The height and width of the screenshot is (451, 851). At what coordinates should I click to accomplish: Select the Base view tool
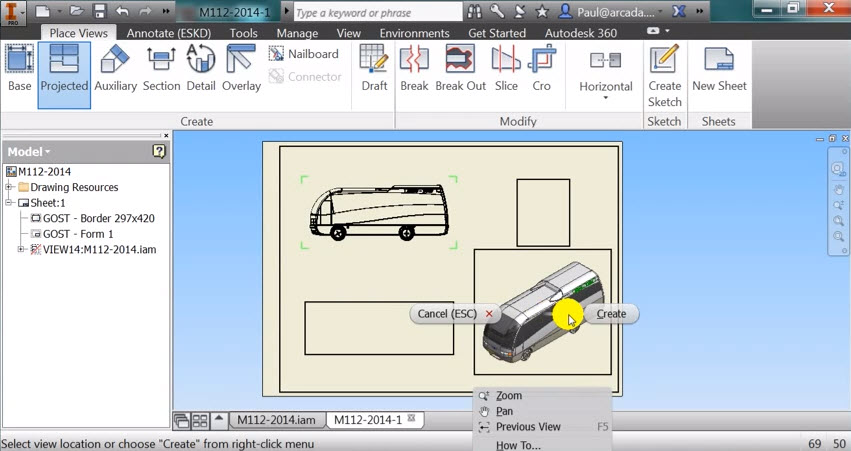coord(19,69)
